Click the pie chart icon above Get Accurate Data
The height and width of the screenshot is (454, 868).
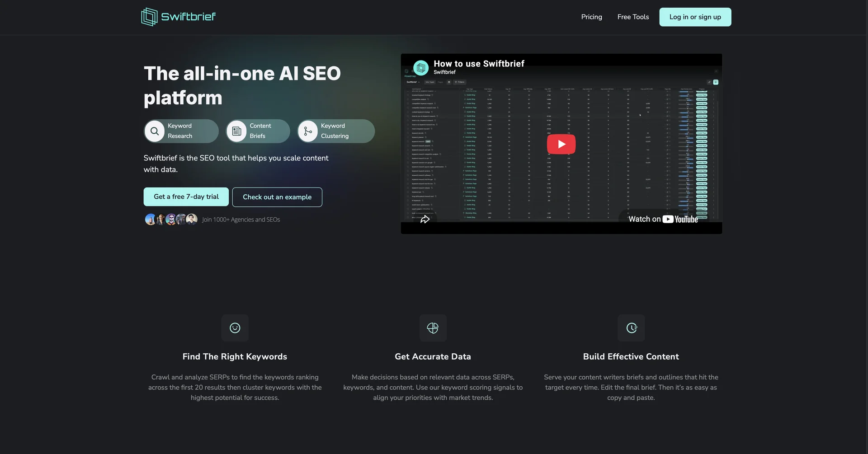(x=433, y=328)
